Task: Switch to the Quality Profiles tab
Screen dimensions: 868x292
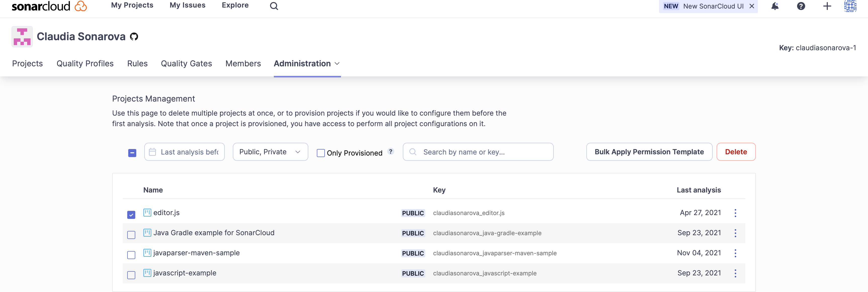Action: click(x=85, y=64)
